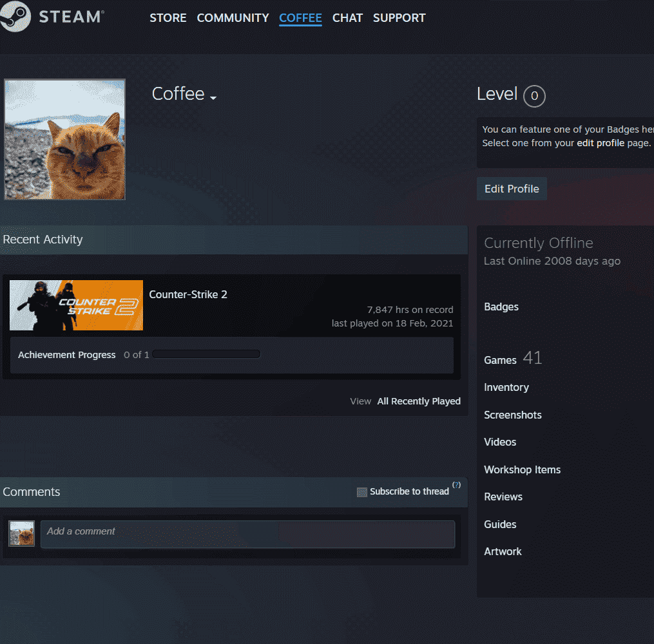Click the Achievement Progress bar

[206, 354]
